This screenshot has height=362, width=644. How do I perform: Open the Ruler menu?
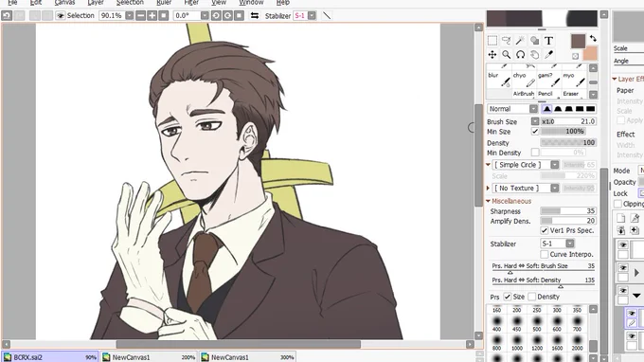(164, 3)
